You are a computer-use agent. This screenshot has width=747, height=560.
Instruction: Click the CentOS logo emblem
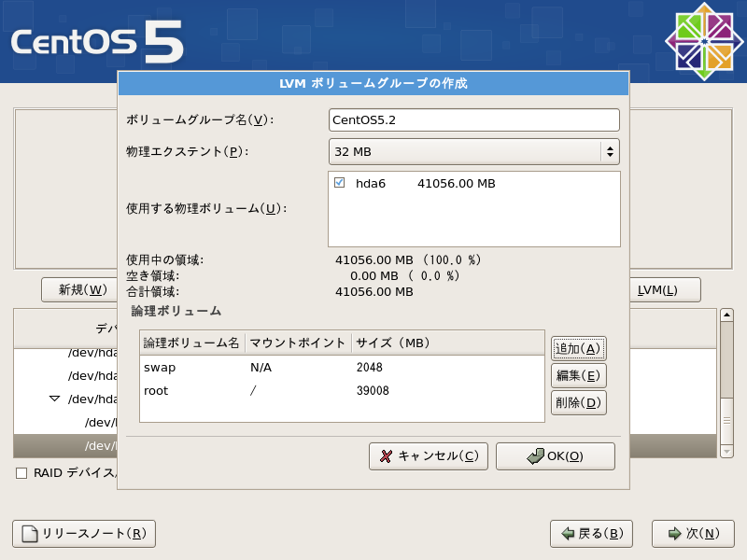point(704,42)
